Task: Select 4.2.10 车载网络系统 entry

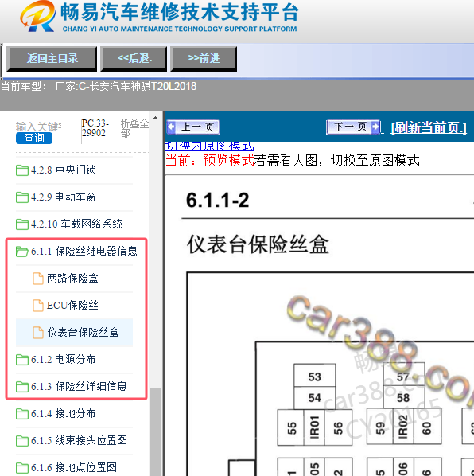Action: (76, 224)
